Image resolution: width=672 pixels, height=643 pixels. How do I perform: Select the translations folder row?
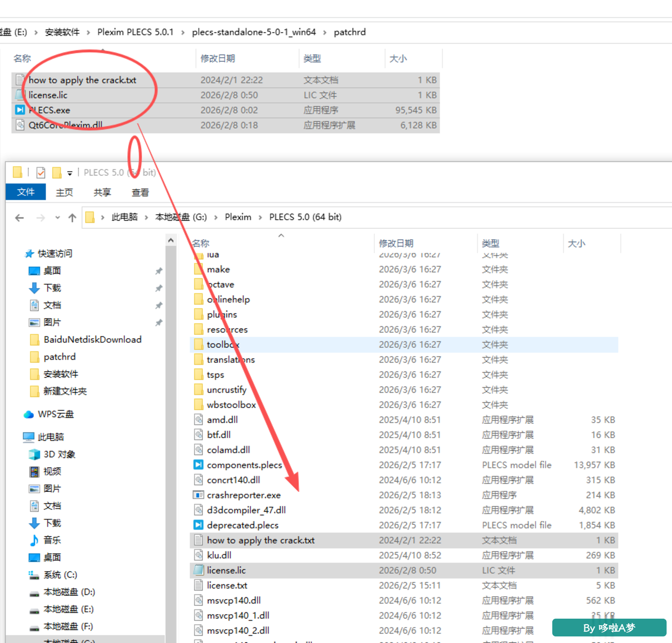pyautogui.click(x=404, y=360)
